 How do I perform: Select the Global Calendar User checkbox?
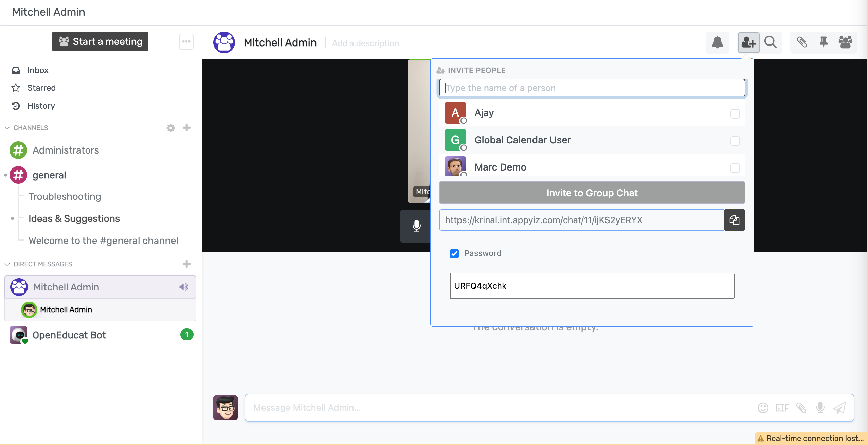[x=735, y=141]
